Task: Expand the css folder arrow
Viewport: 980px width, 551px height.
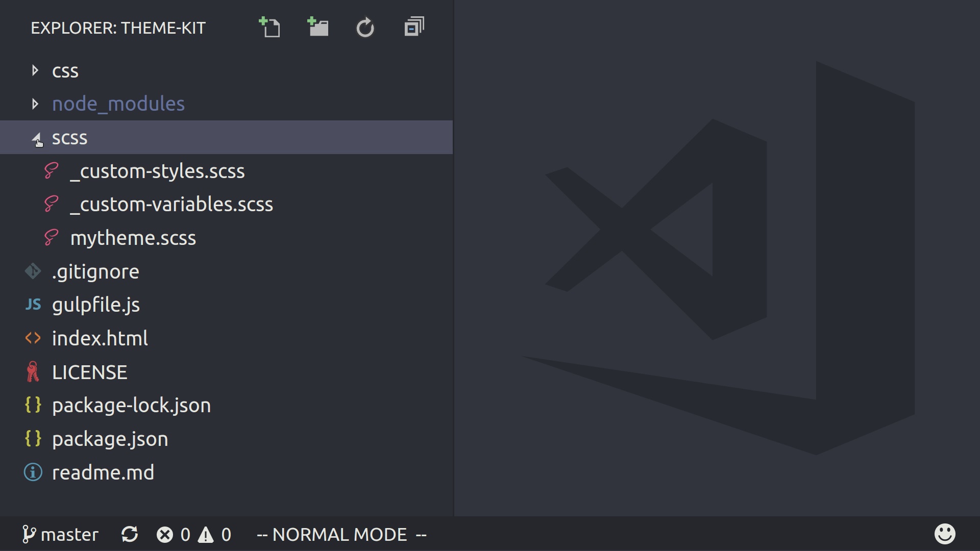Action: click(x=35, y=70)
